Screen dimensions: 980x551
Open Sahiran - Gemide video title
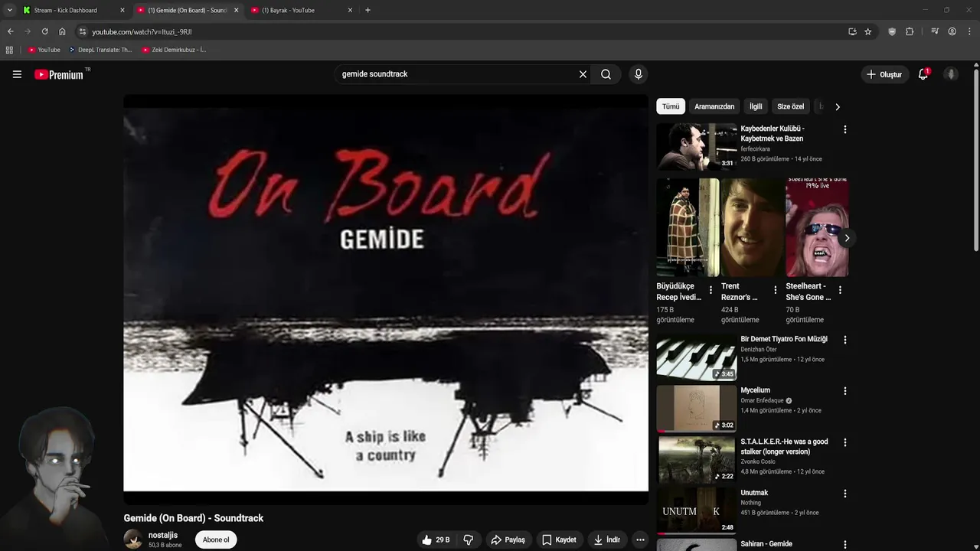(766, 544)
